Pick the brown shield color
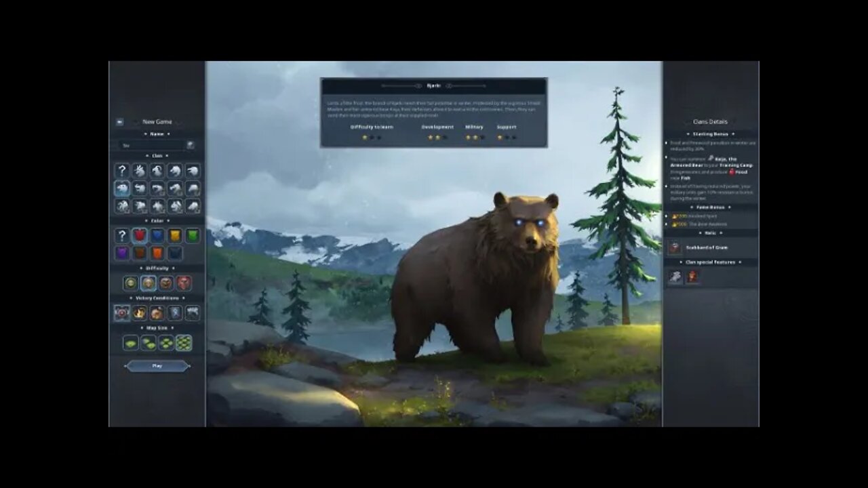 140,253
